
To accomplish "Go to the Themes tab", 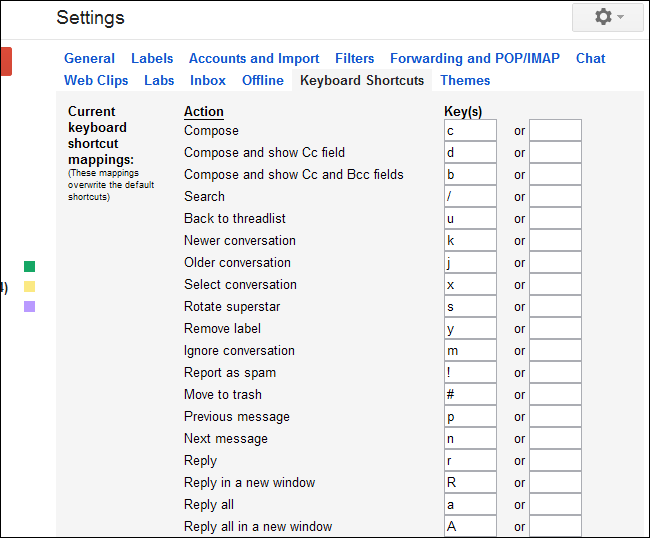I will 465,80.
